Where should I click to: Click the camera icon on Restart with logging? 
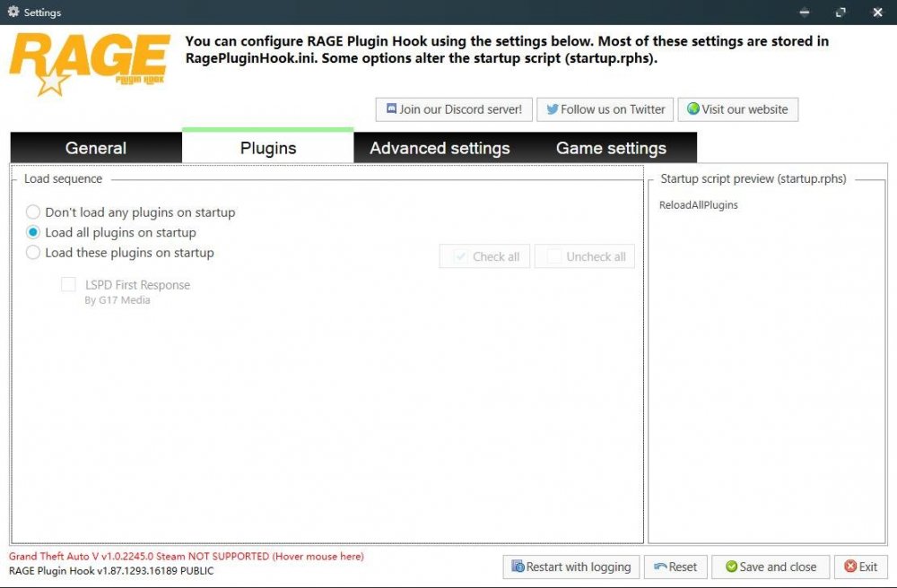(518, 566)
